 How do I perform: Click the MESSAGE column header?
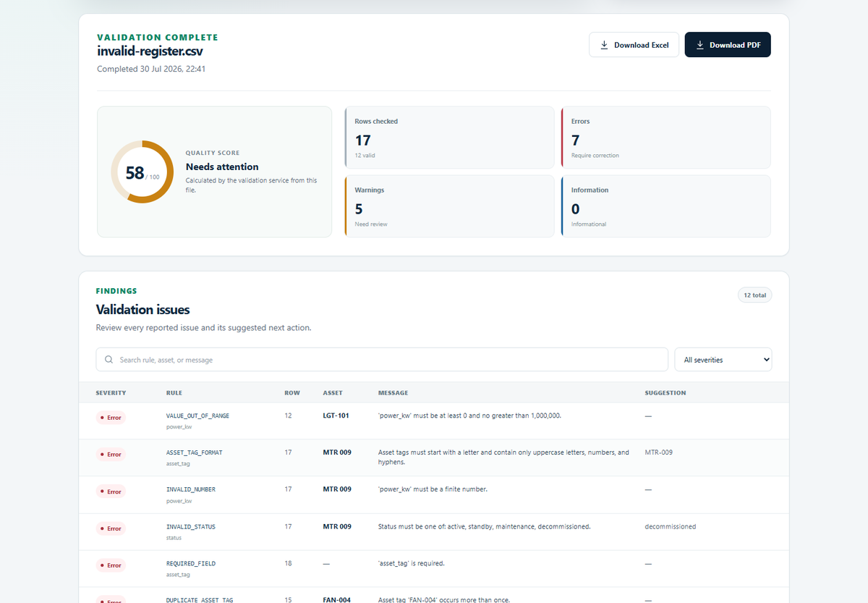point(393,393)
